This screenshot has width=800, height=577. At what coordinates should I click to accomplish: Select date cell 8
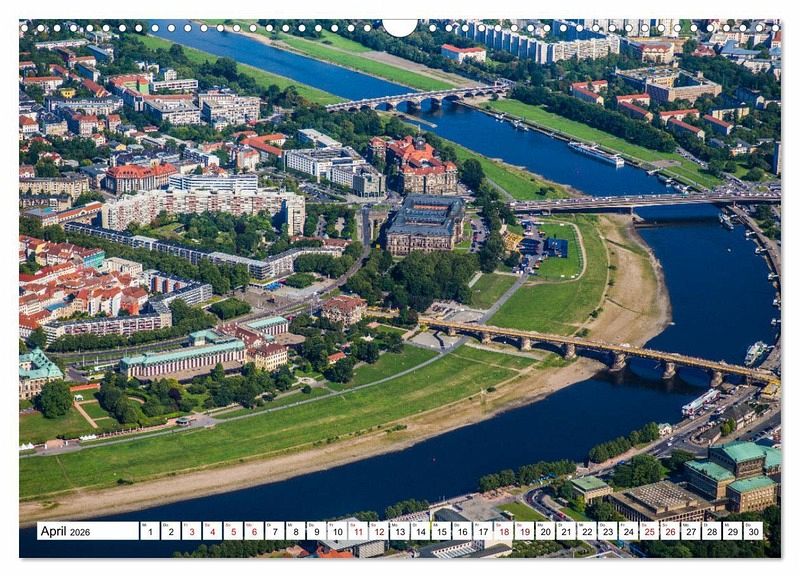[295, 531]
